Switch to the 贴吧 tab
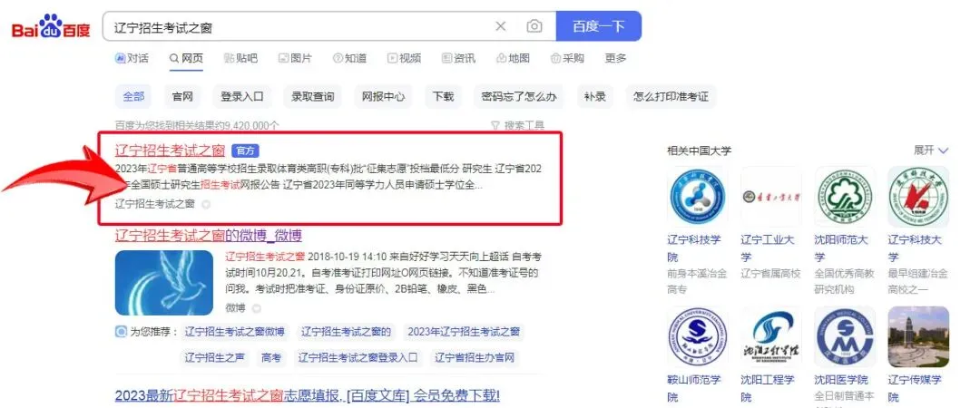The image size is (980, 408). (x=240, y=58)
